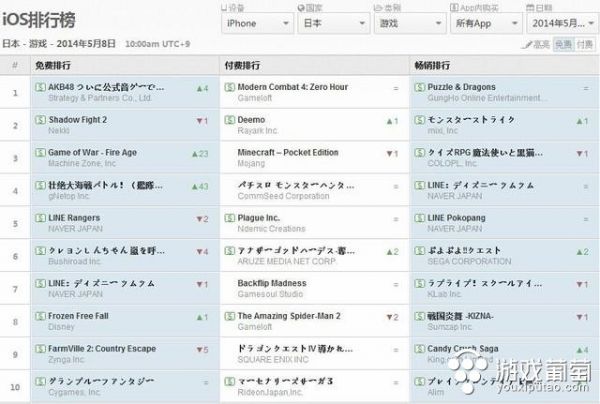Image resolution: width=600 pixels, height=404 pixels.
Task: Click publisher GungHo Online Entertainment
Action: (487, 98)
